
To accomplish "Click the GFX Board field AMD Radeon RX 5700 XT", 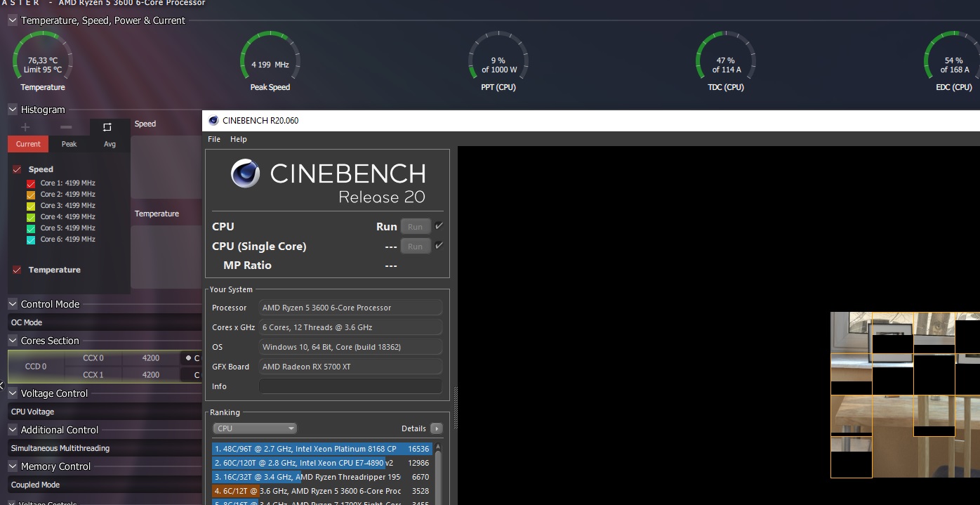I will pos(351,367).
